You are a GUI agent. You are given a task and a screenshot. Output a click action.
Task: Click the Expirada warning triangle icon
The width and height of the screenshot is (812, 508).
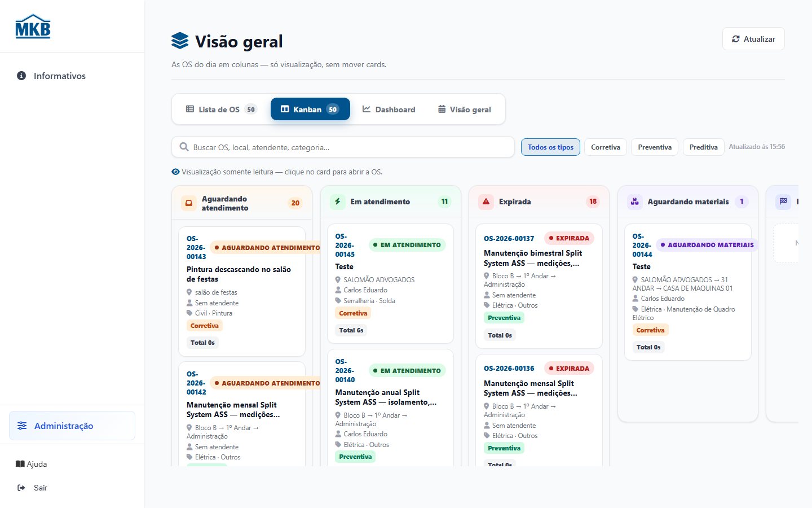pyautogui.click(x=486, y=202)
